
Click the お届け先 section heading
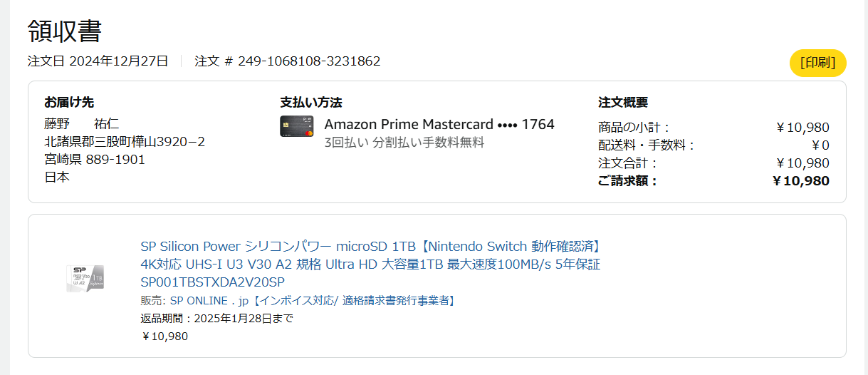pyautogui.click(x=68, y=102)
